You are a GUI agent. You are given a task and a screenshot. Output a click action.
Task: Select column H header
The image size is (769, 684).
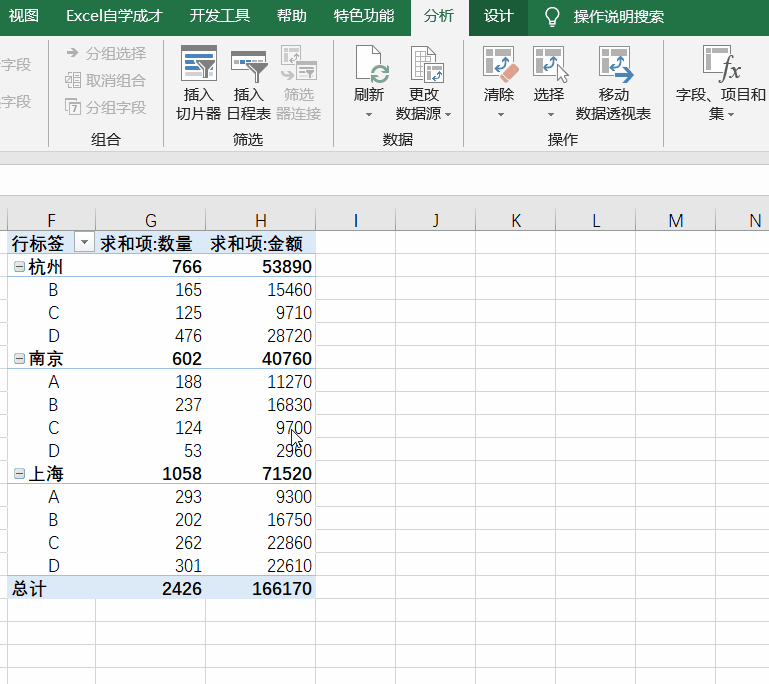(x=261, y=220)
